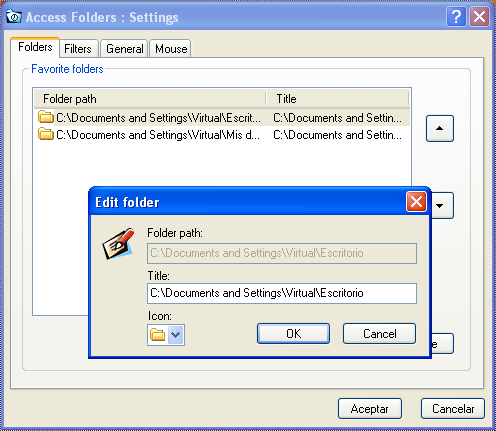Confirm Edit folder dialog with OK
The width and height of the screenshot is (496, 431).
point(293,333)
